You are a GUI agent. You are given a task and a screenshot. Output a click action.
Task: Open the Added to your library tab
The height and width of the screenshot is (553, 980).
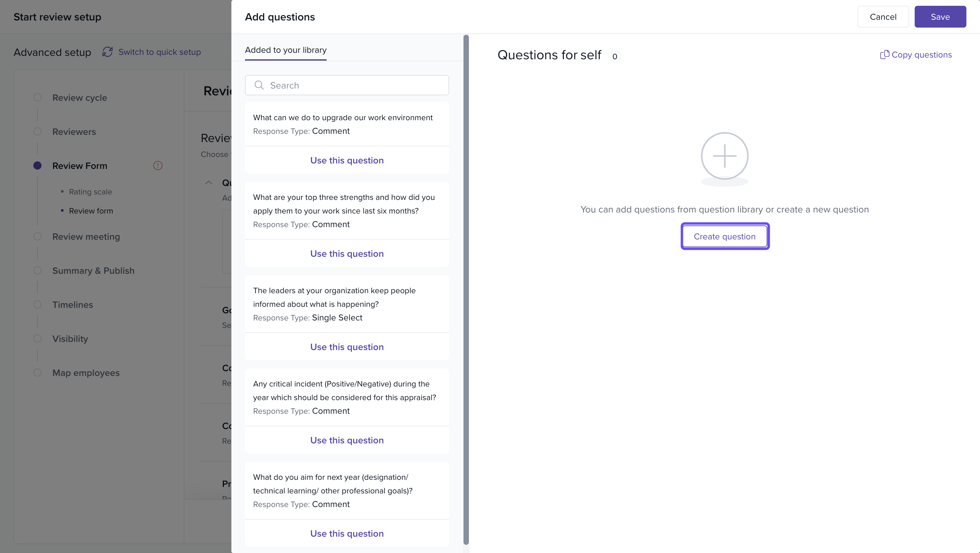click(x=285, y=50)
